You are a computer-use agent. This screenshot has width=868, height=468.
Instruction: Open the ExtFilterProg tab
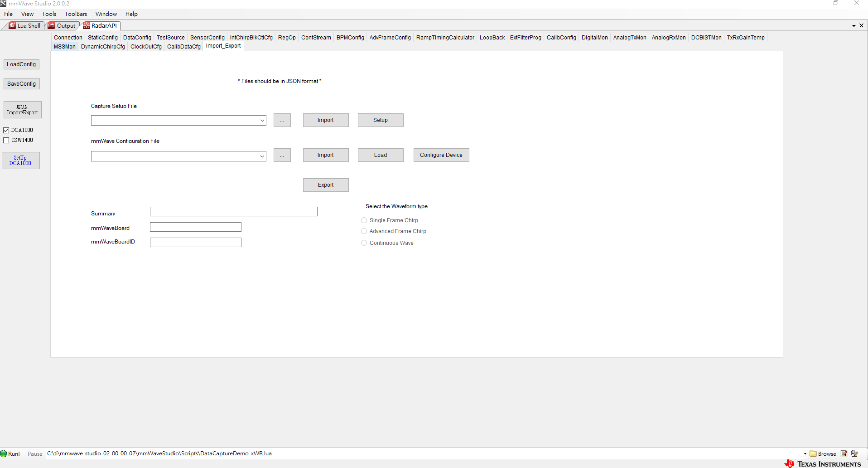coord(526,38)
